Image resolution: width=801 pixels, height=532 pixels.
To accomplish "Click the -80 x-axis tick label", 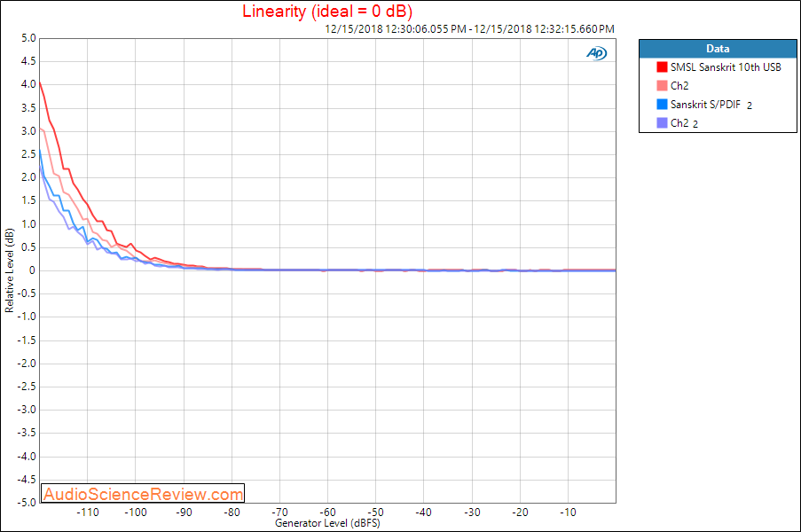I will click(x=232, y=512).
